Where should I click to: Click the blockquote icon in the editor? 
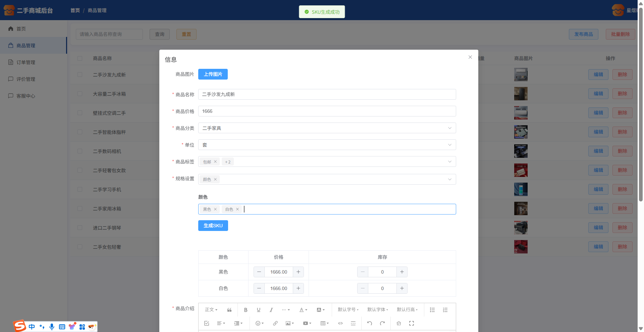tap(229, 310)
